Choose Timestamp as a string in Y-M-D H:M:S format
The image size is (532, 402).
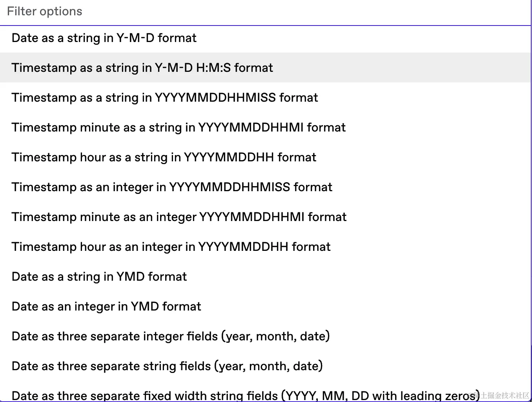click(142, 68)
